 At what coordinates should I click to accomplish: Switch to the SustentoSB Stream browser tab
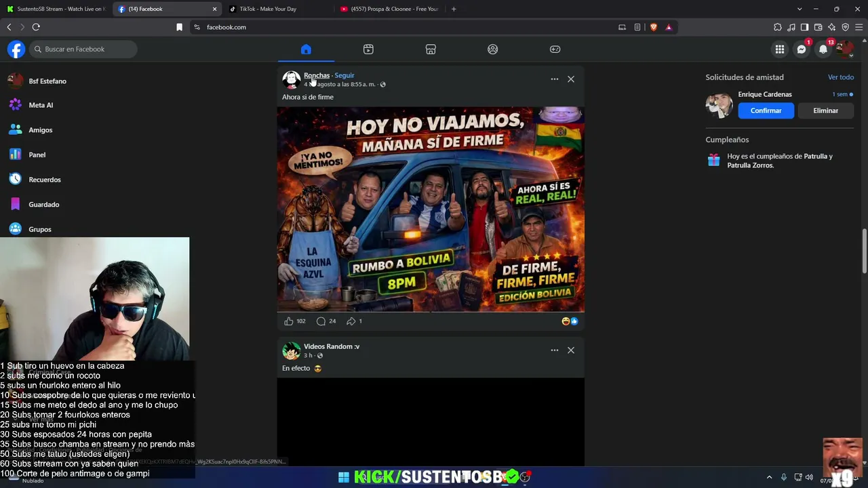[x=56, y=9]
